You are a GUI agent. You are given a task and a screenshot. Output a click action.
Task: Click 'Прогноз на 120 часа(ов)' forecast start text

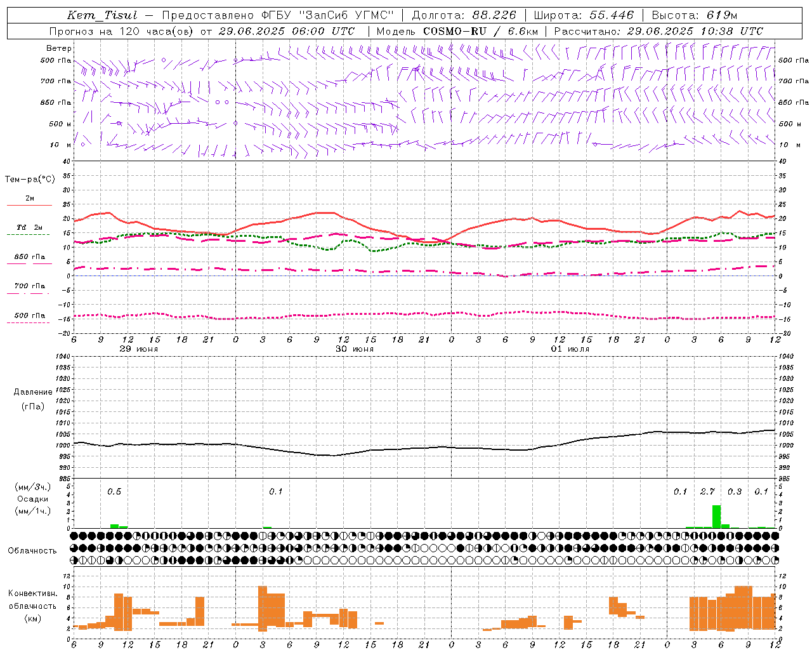pyautogui.click(x=122, y=31)
